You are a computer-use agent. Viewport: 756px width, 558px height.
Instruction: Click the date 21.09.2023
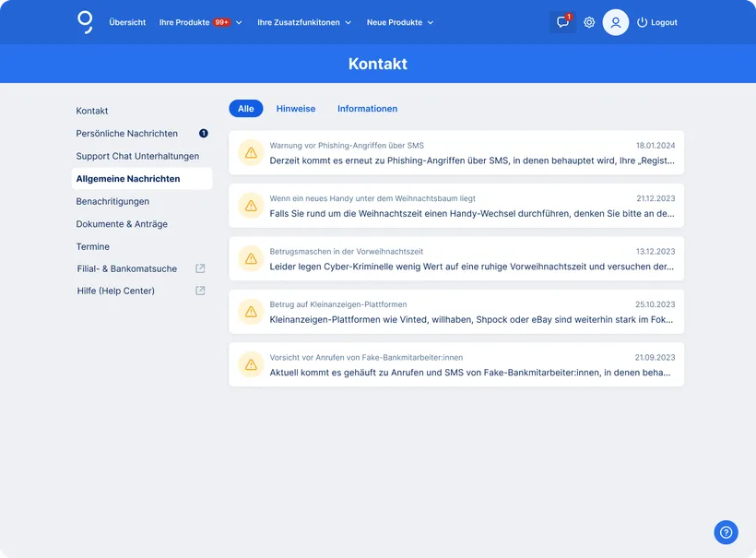coord(655,358)
